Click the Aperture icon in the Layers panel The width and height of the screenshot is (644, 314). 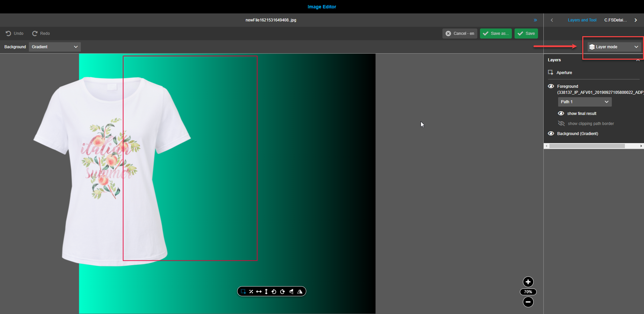click(550, 72)
